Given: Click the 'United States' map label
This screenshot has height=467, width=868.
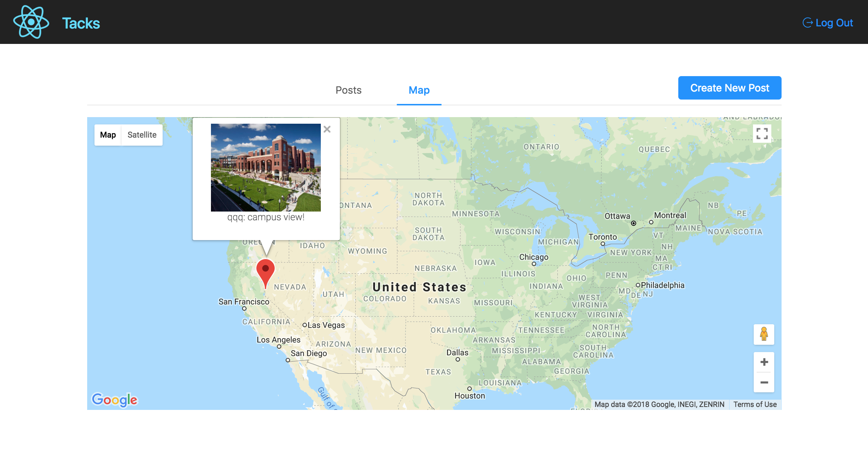Looking at the screenshot, I should coord(419,287).
